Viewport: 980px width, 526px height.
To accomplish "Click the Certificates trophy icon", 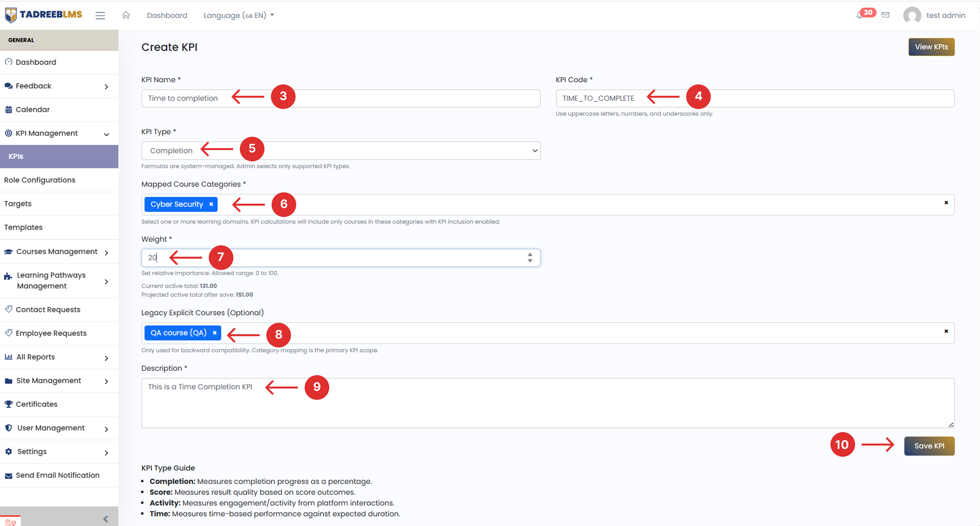I will [8, 404].
